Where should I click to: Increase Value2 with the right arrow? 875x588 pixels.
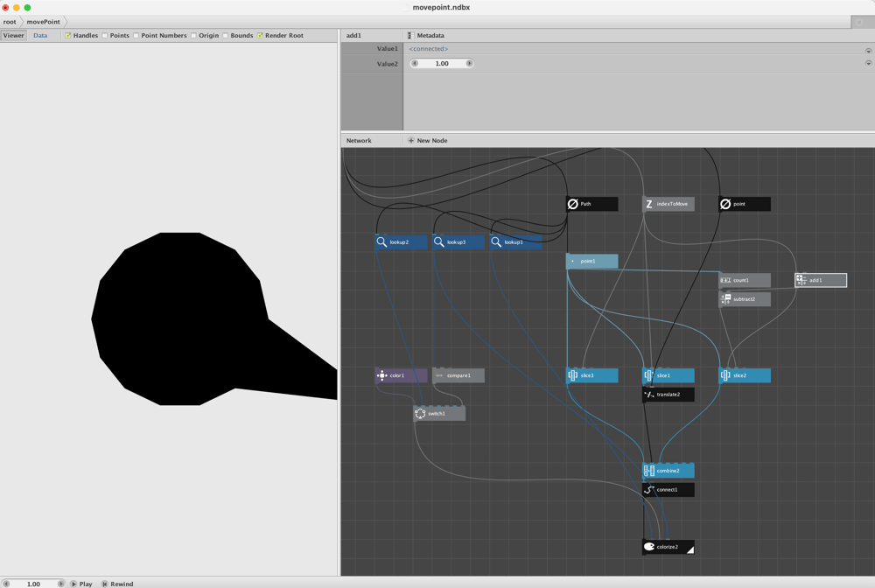pyautogui.click(x=469, y=64)
